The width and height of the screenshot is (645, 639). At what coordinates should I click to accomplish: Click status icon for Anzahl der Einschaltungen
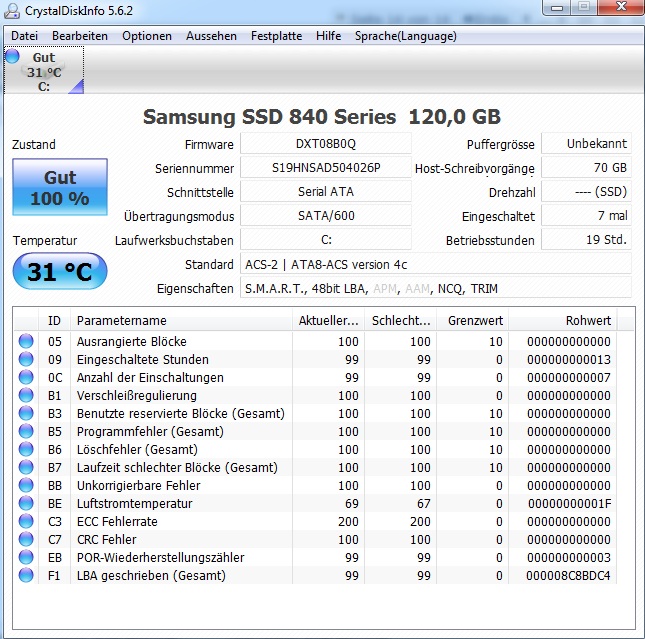[x=26, y=377]
